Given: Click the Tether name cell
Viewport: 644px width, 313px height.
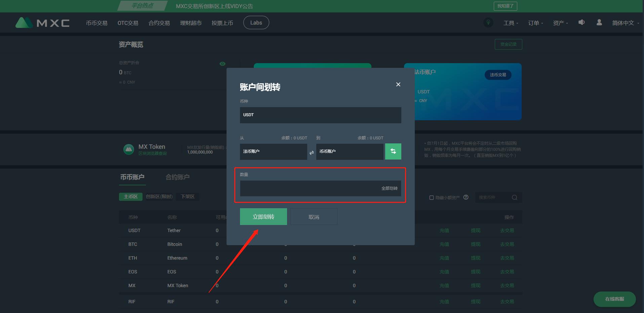Looking at the screenshot, I should [x=174, y=230].
